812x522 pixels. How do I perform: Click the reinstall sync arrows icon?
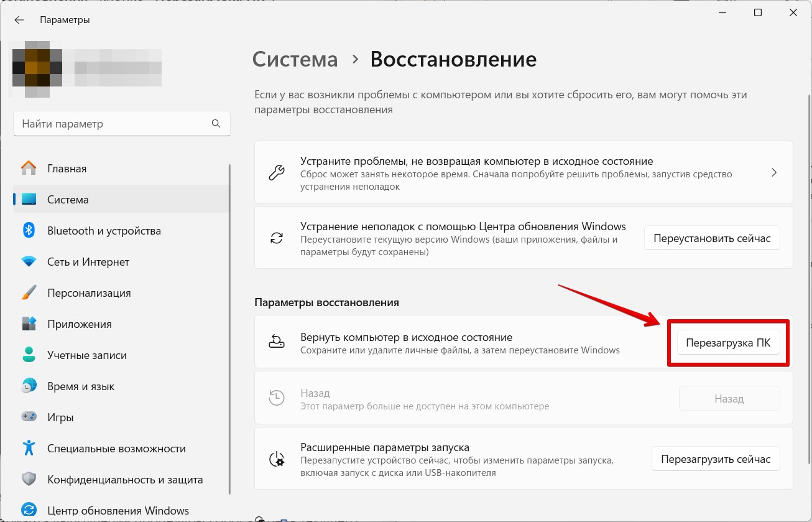point(276,238)
